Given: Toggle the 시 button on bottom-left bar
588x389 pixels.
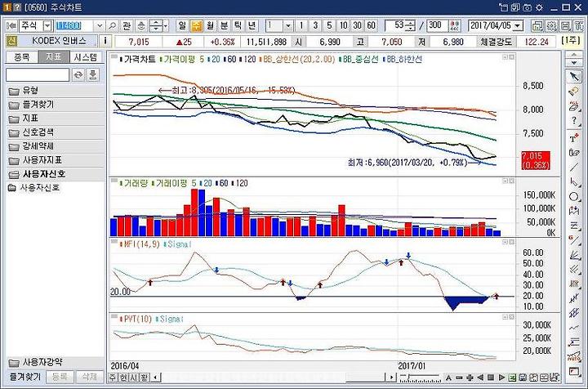Looking at the screenshot, I should pos(133,378).
